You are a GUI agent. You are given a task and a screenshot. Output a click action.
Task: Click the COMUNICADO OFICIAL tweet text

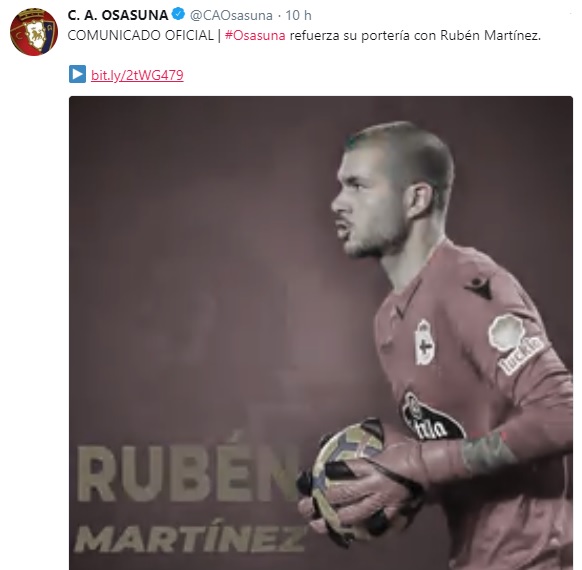point(141,36)
